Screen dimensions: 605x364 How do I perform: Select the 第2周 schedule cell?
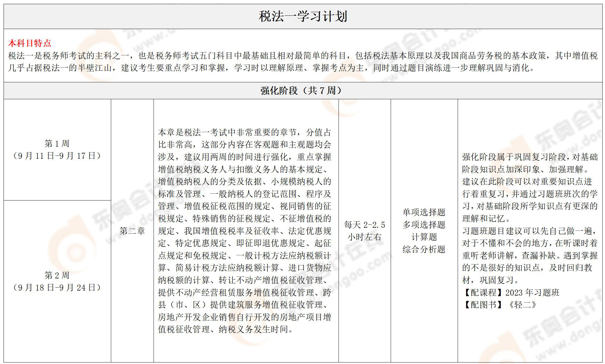point(57,275)
